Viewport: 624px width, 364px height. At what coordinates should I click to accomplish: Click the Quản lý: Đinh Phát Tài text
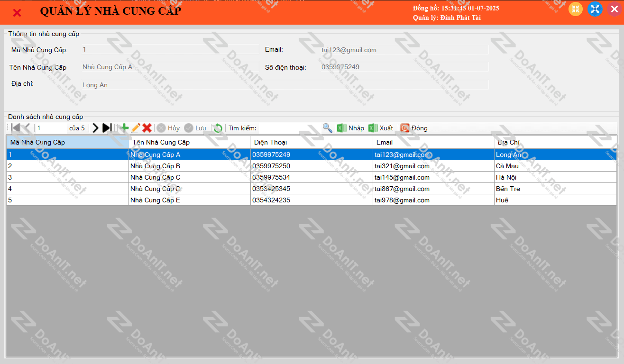coord(447,18)
